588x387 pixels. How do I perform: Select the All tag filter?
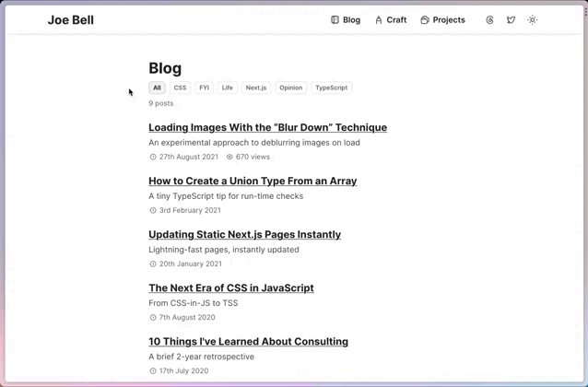click(x=157, y=88)
